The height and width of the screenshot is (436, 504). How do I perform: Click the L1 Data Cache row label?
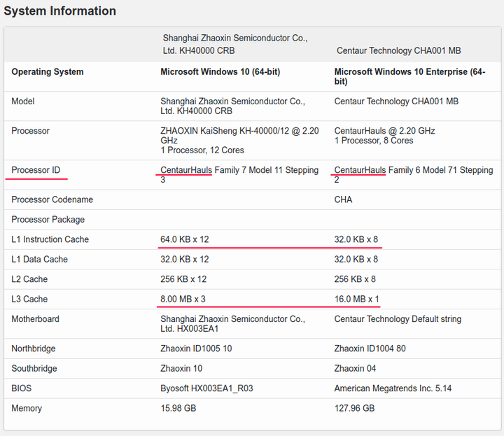pyautogui.click(x=40, y=259)
